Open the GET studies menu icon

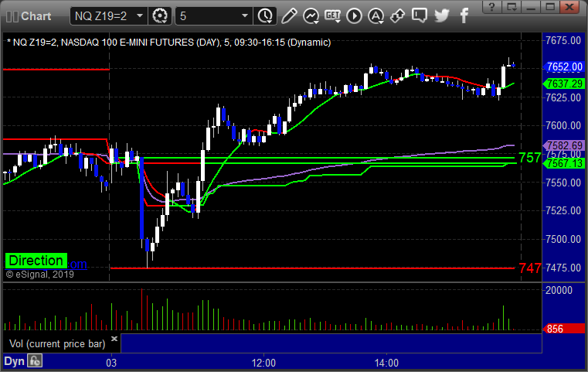pos(332,16)
